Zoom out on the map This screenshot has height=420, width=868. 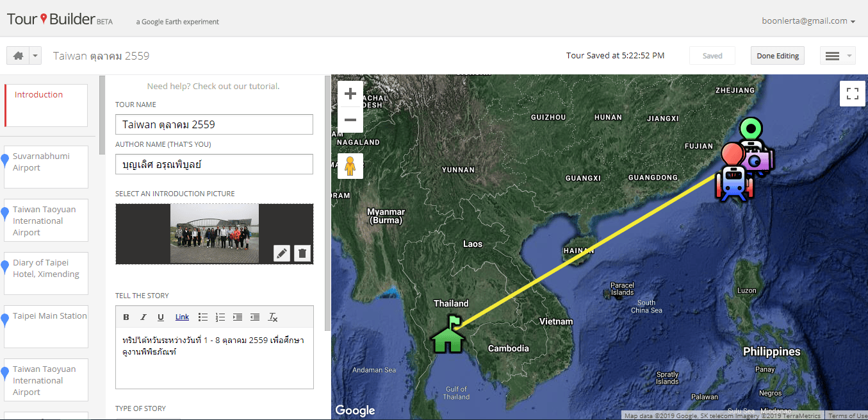(350, 120)
